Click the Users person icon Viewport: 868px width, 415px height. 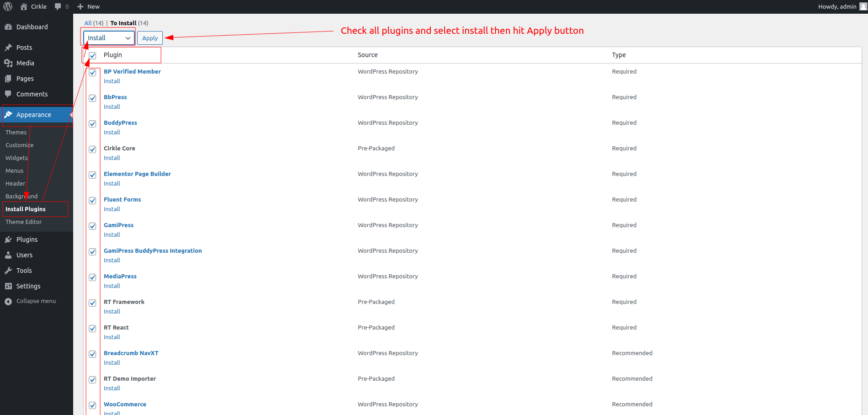[8, 255]
